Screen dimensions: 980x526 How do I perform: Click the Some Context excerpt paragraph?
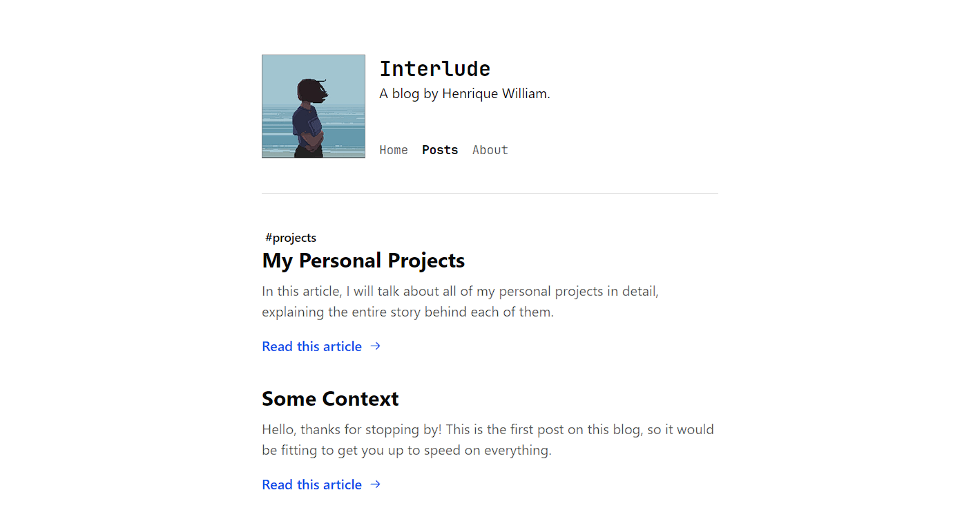tap(488, 440)
